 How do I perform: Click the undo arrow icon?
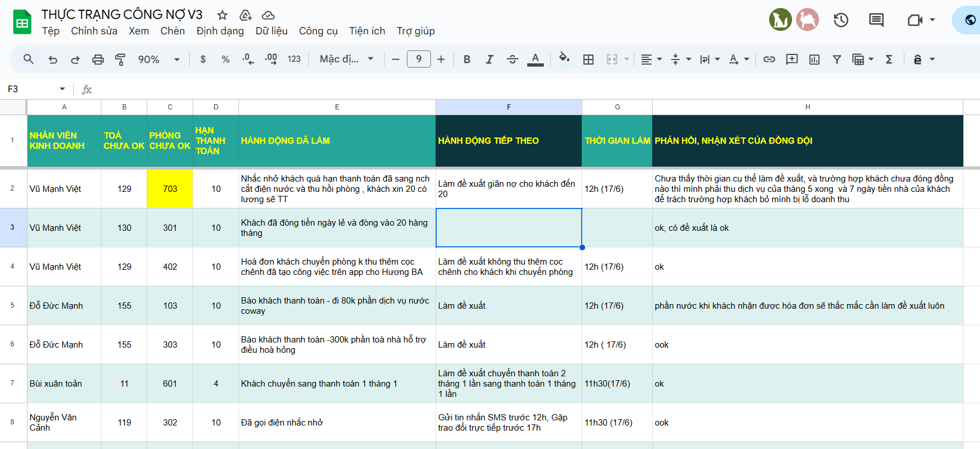[53, 60]
